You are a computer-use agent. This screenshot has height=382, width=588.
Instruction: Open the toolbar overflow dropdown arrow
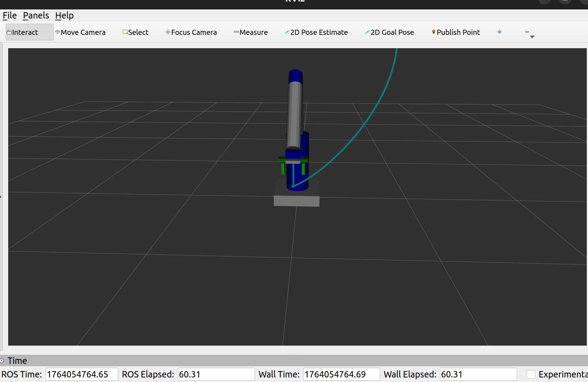click(x=532, y=37)
